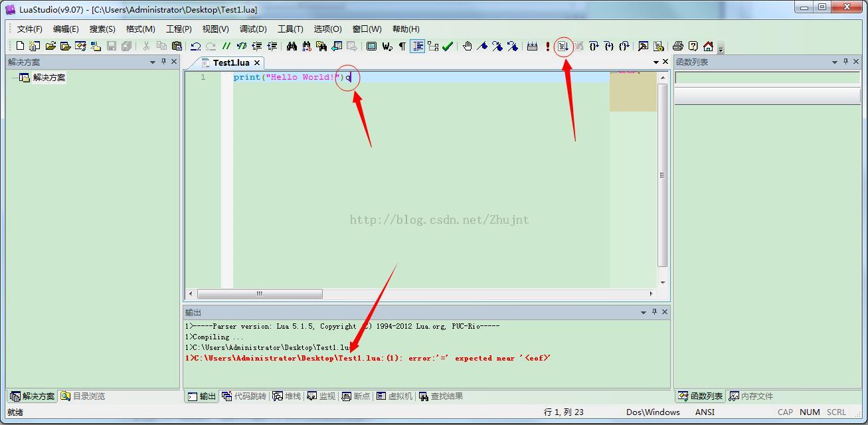Toggle word wrap W icon
Screen dimensions: 868x425
387,46
